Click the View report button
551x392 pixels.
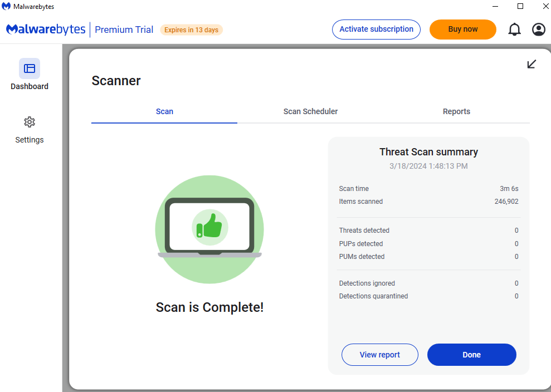click(380, 355)
